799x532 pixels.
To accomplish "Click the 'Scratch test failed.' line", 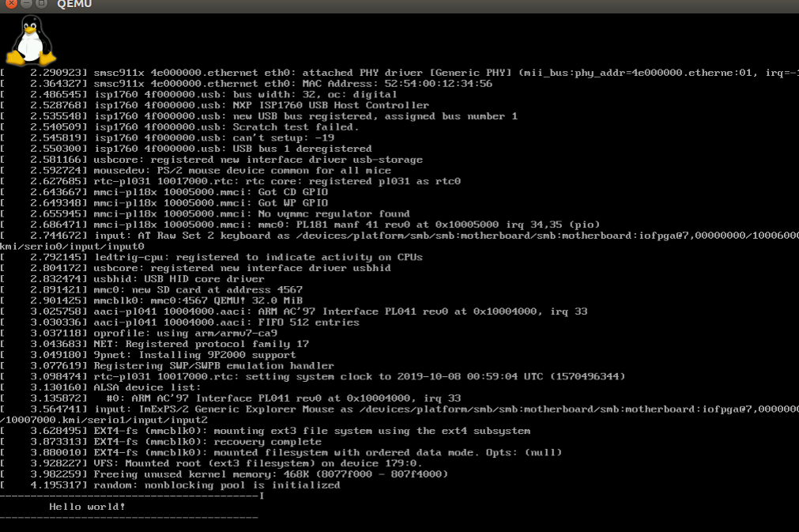I will click(180, 127).
